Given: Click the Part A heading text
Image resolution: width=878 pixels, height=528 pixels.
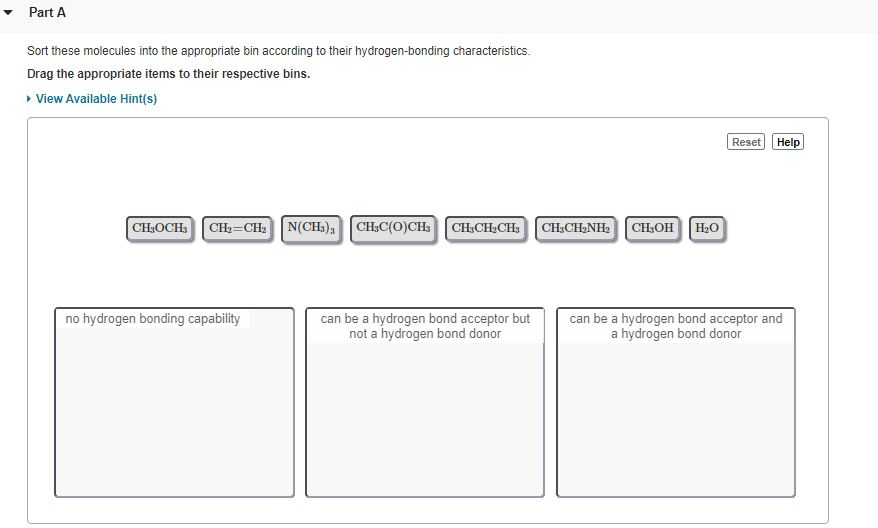Looking at the screenshot, I should [x=47, y=13].
